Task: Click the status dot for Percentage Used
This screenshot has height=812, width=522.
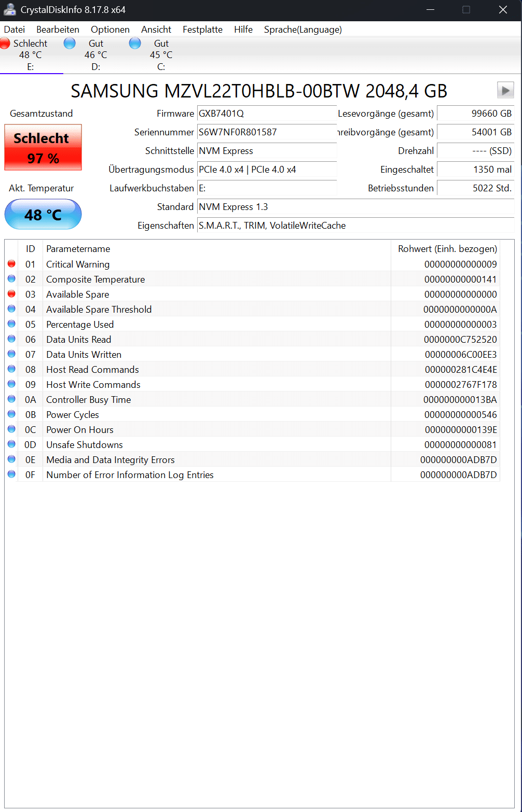Action: tap(11, 324)
